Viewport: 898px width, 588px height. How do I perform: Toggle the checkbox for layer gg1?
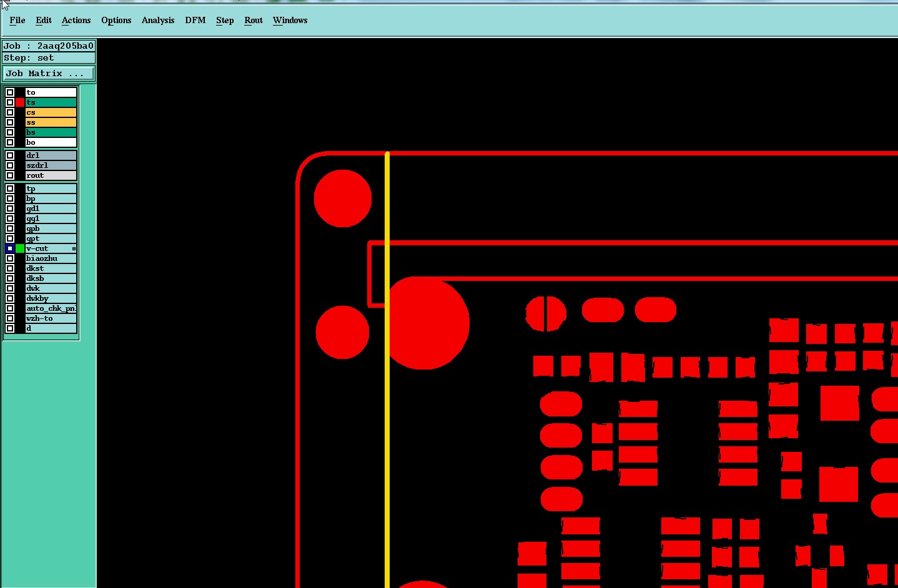pos(10,218)
